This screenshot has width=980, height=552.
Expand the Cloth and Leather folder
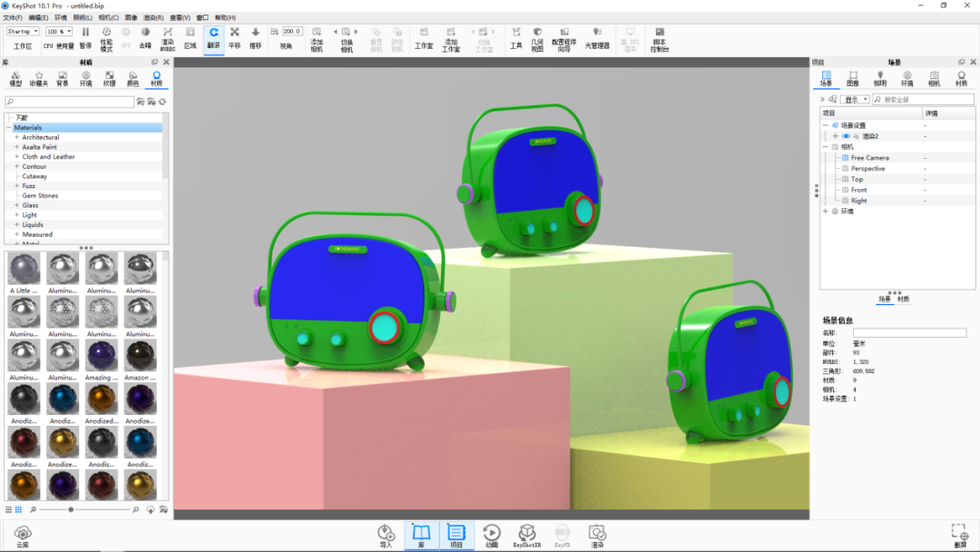click(17, 156)
